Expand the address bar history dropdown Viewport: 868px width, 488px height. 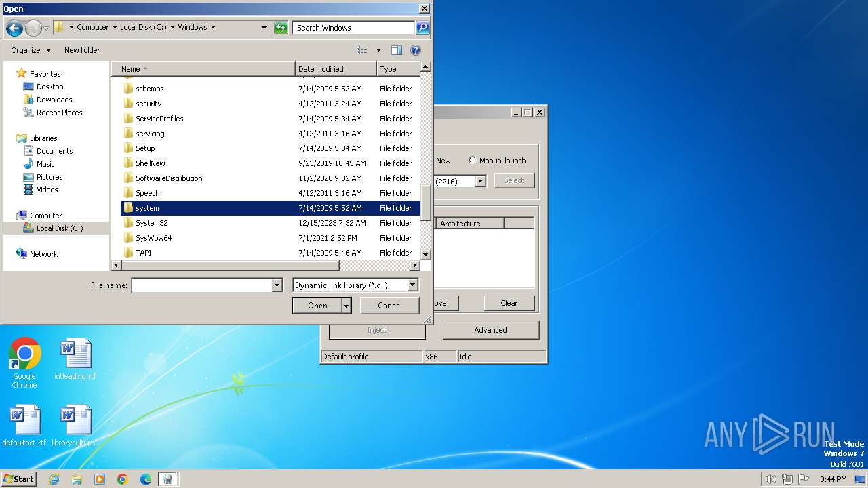pyautogui.click(x=264, y=28)
